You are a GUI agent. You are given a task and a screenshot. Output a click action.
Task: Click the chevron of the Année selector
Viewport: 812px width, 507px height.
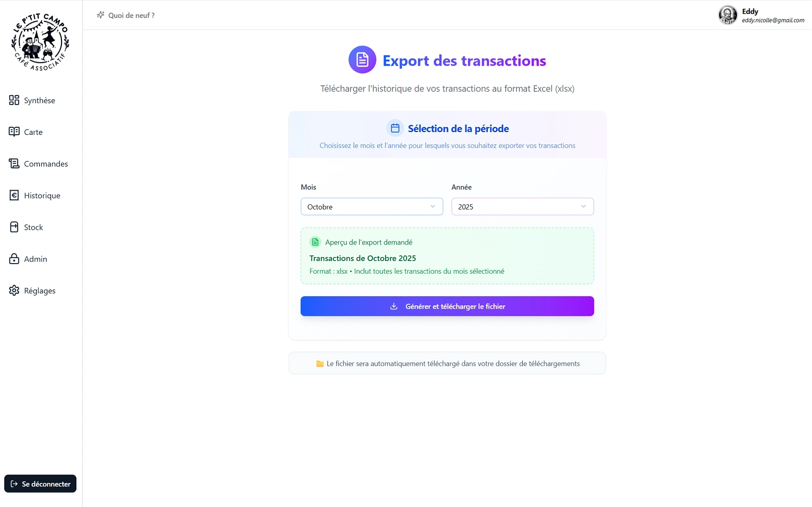pos(583,206)
